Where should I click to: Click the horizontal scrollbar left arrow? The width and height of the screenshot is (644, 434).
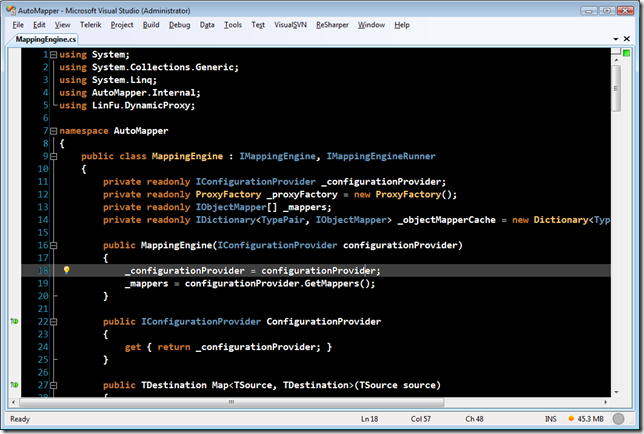(x=14, y=402)
